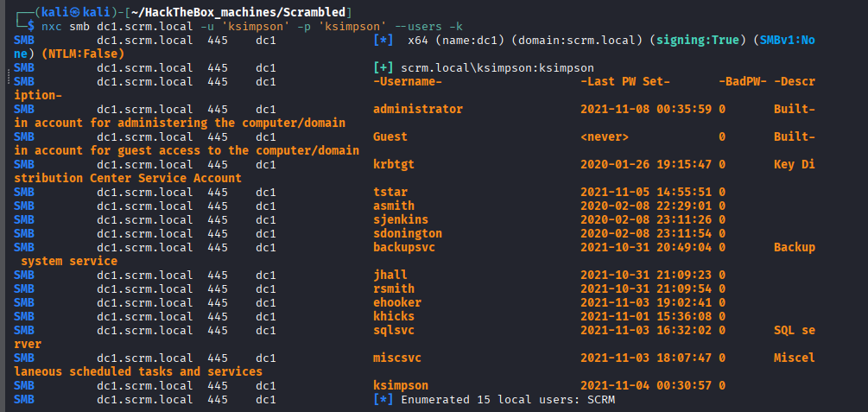Click the Guest account's <never> password date

point(605,136)
